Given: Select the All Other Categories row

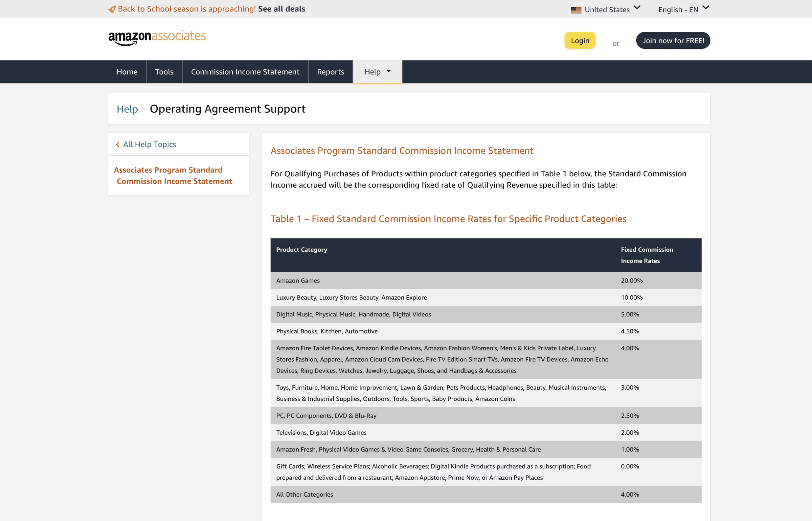Looking at the screenshot, I should (x=486, y=494).
